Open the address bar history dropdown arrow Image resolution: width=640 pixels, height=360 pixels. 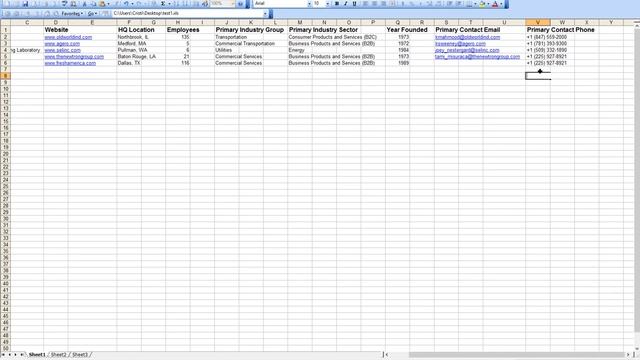pyautogui.click(x=265, y=13)
